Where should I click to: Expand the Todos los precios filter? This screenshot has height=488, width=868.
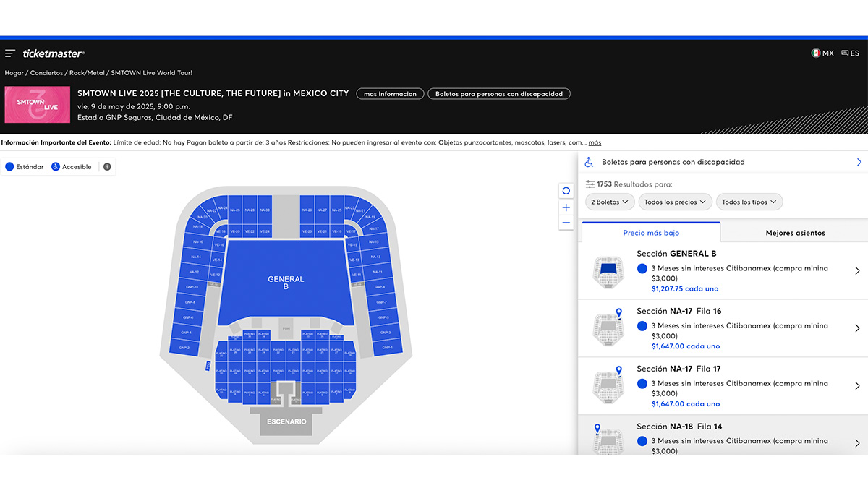(675, 202)
